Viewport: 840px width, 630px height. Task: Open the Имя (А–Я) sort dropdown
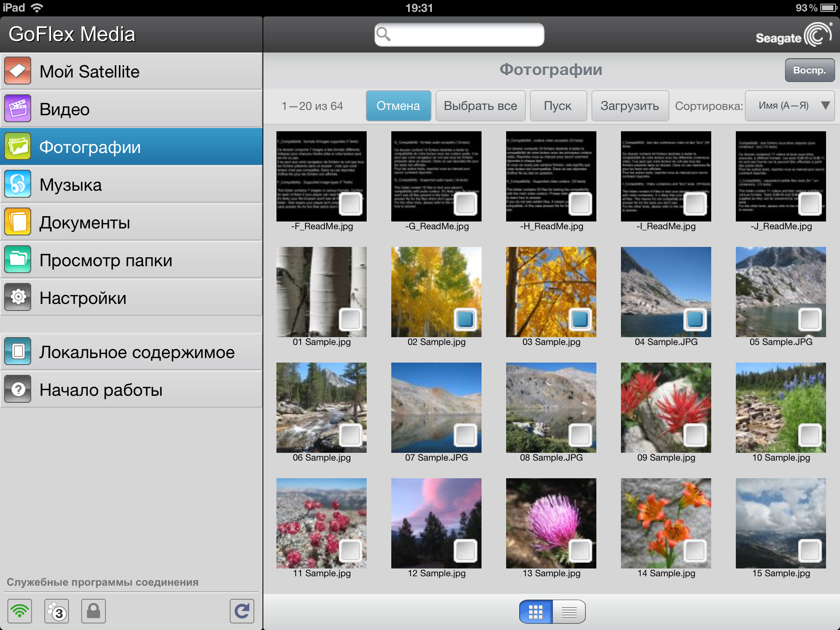790,106
